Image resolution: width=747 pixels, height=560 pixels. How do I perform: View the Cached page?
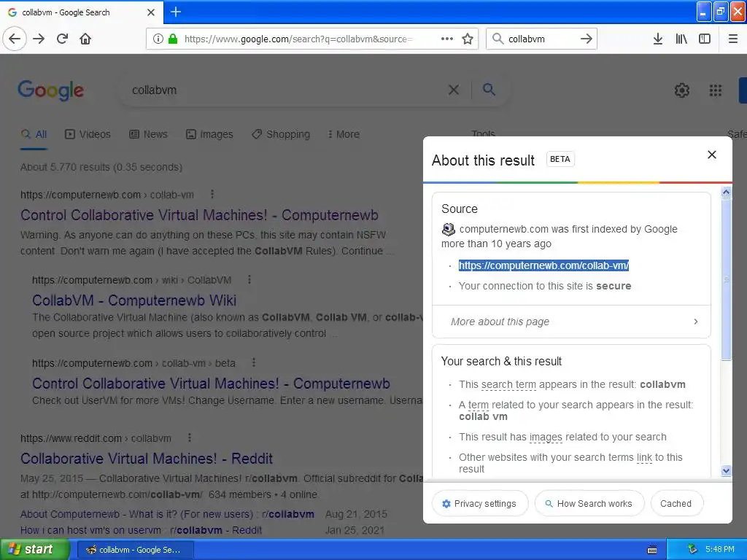(676, 503)
